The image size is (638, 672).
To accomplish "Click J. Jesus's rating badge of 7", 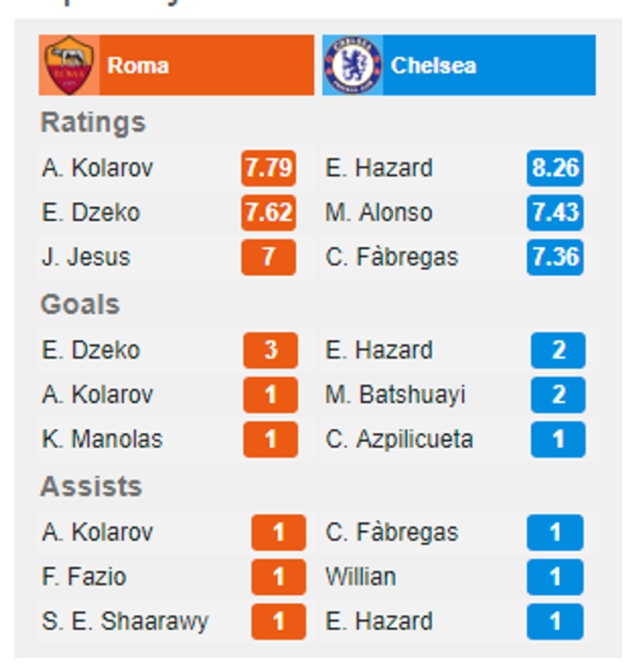I will click(x=268, y=257).
